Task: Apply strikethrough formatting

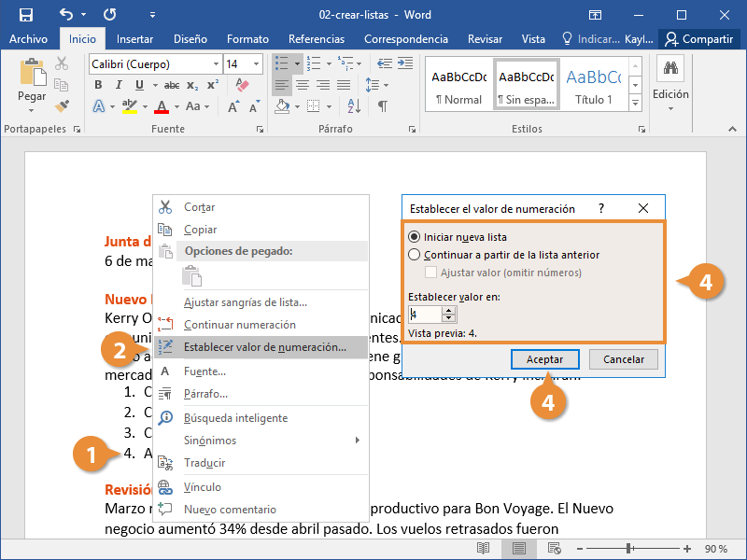Action: 172,85
